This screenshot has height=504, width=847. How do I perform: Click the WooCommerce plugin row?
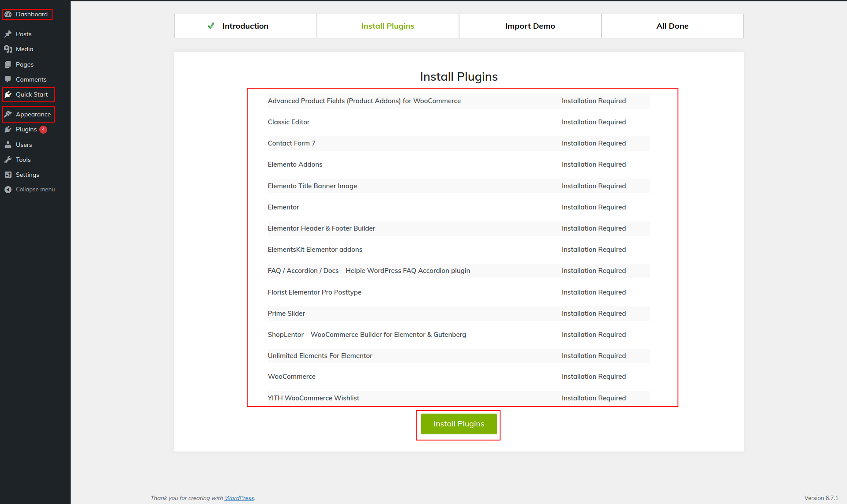(x=459, y=377)
